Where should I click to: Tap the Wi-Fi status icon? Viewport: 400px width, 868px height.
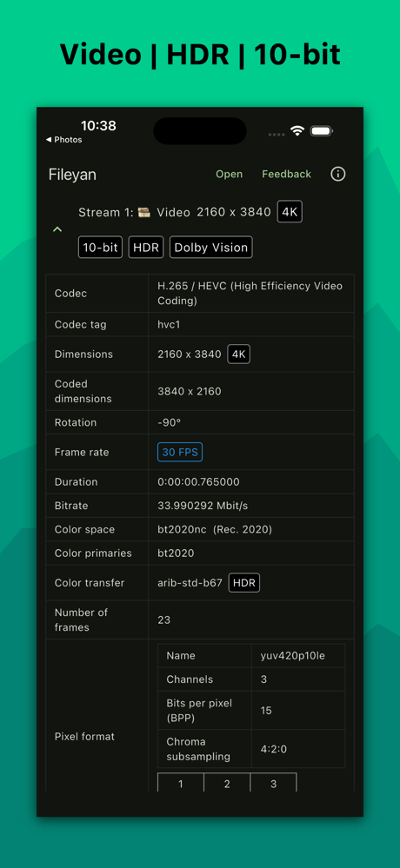click(297, 131)
